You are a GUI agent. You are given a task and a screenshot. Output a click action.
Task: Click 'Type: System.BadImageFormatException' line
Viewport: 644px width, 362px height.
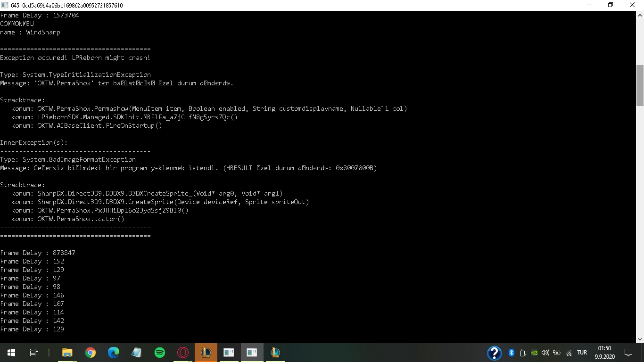coord(68,159)
